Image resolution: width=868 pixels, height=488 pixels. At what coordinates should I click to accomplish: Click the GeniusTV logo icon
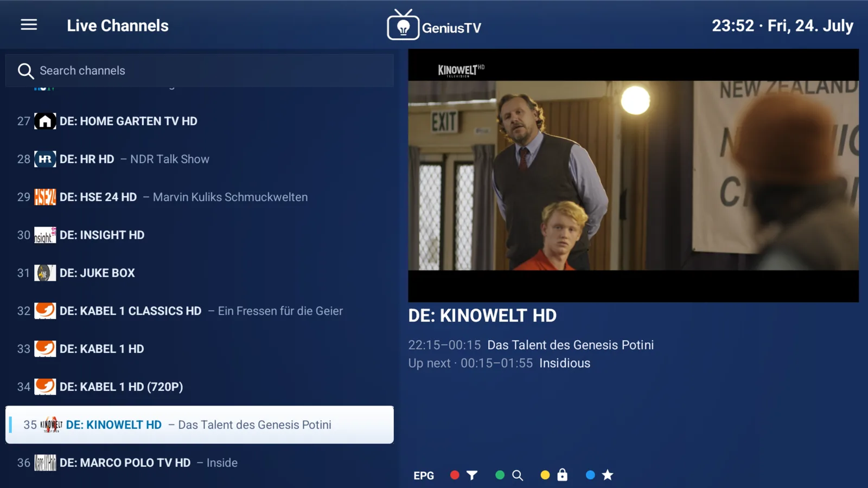pos(403,25)
